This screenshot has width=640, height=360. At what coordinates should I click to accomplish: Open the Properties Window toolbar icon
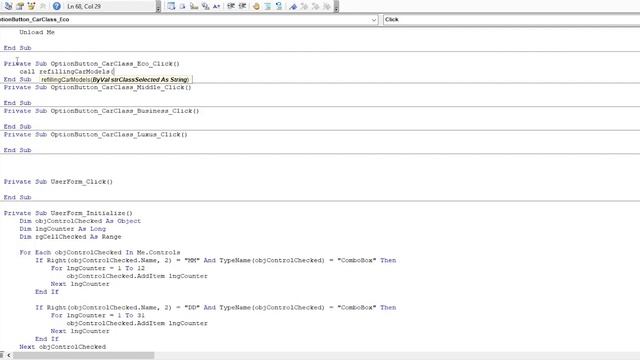[20, 6]
